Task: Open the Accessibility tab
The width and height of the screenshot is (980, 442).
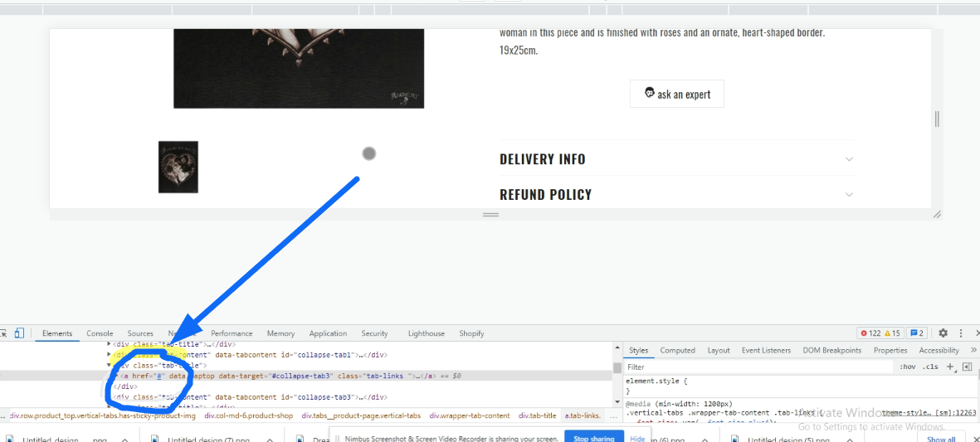Action: pos(939,350)
